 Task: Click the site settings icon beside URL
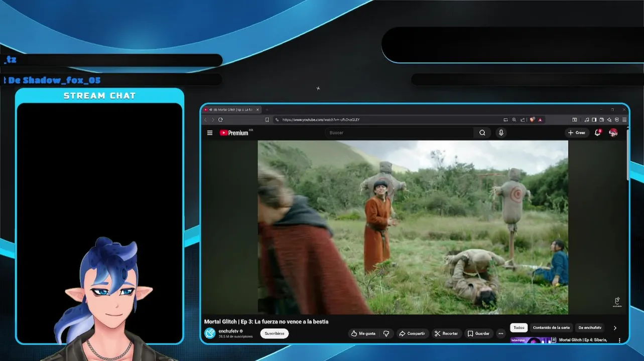click(276, 120)
